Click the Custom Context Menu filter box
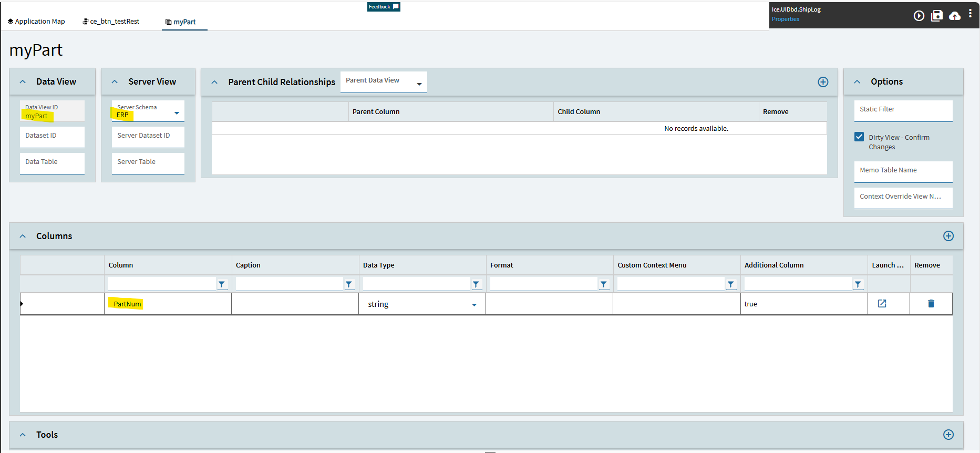The image size is (980, 453). click(x=671, y=284)
